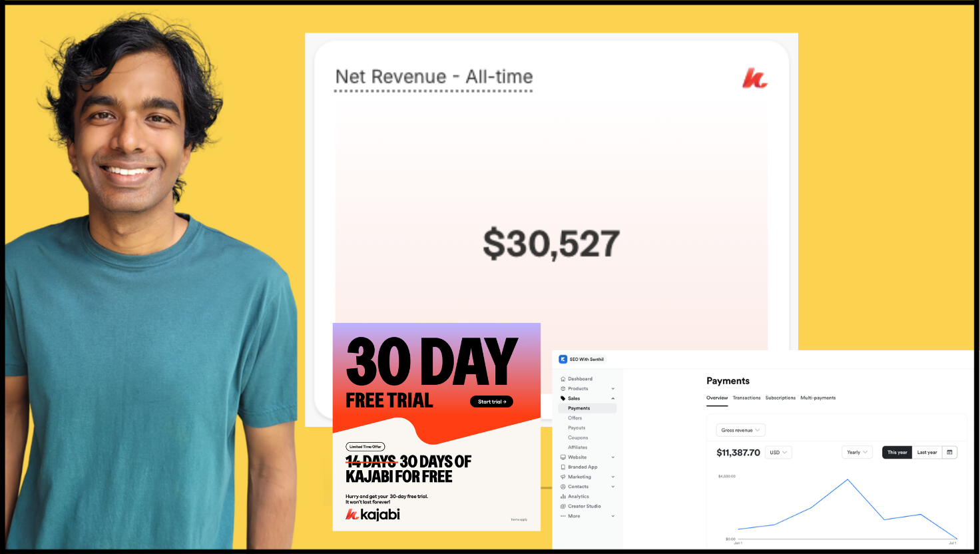Open the calendar date picker icon

950,452
